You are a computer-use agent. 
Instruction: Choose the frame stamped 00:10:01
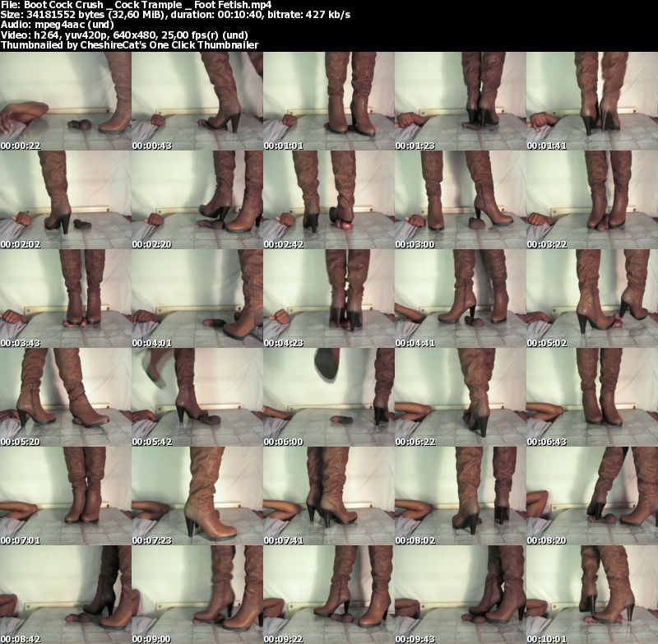pos(592,595)
